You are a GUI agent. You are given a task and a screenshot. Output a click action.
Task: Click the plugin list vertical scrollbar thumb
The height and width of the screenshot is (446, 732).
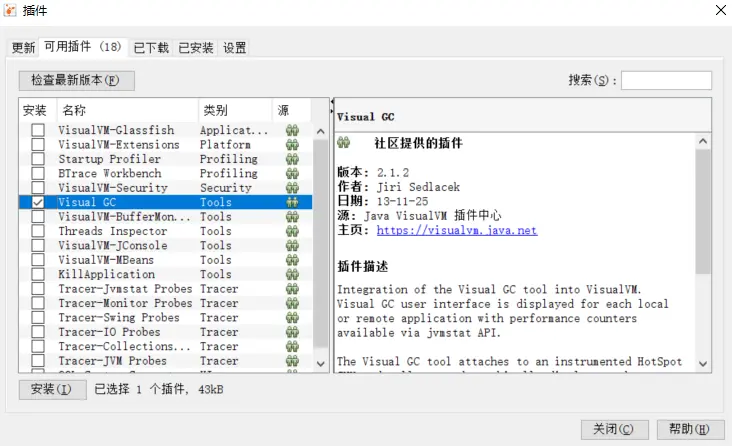(x=321, y=243)
